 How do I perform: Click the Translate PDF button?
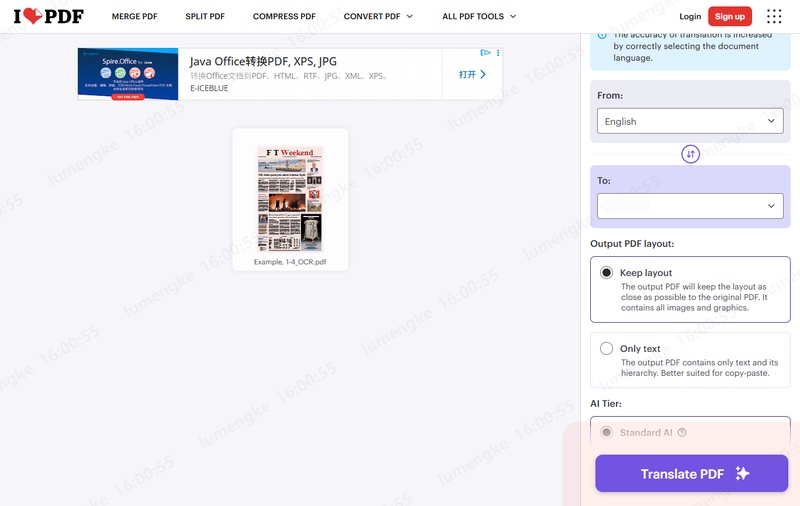point(691,473)
